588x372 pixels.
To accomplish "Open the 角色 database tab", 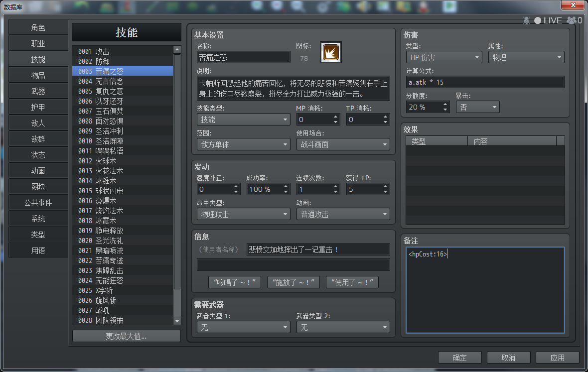I will (x=38, y=28).
